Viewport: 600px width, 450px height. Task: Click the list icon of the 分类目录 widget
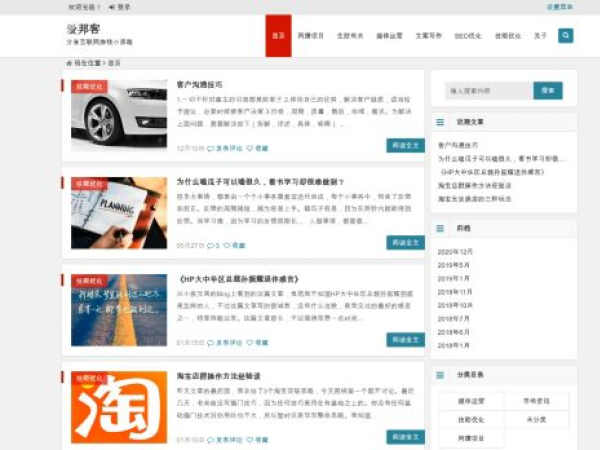(440, 375)
